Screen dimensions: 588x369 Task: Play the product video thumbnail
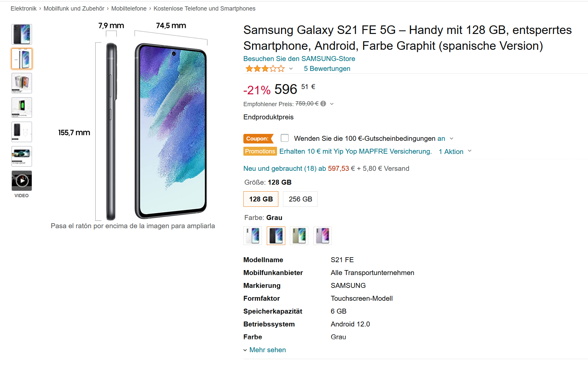pyautogui.click(x=22, y=181)
